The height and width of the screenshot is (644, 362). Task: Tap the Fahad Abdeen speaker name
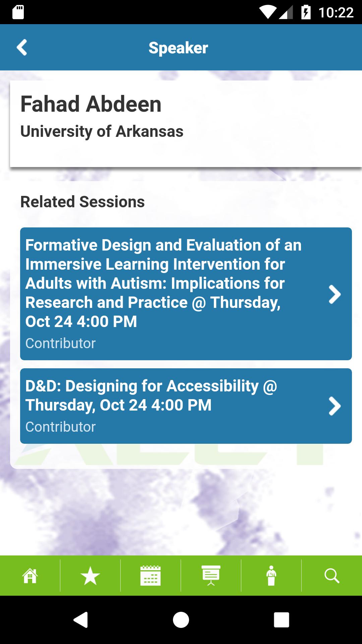(x=91, y=104)
